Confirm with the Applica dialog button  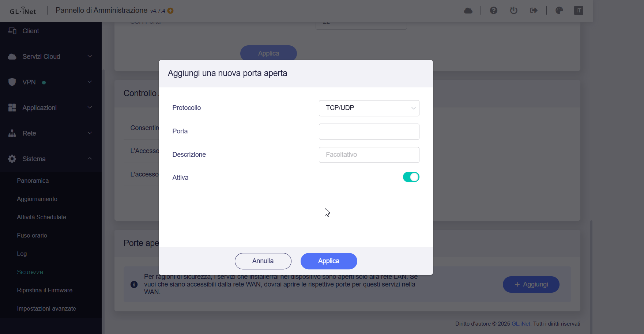click(329, 261)
